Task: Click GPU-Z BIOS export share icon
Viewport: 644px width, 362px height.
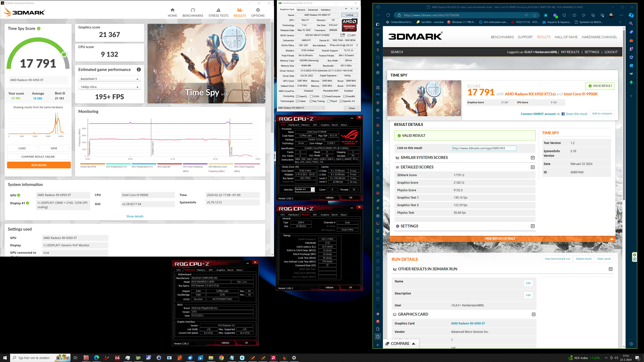Action: coord(342,35)
